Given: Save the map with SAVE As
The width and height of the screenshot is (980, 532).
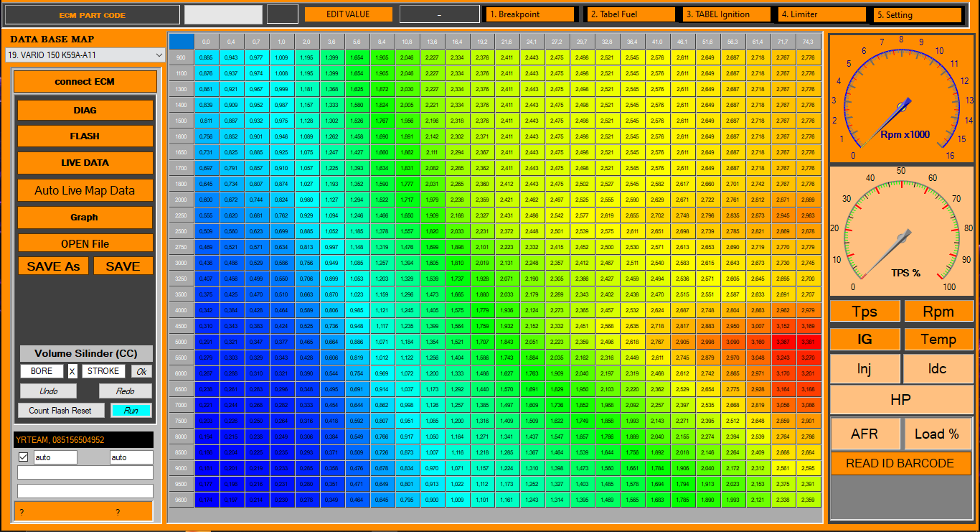Looking at the screenshot, I should [x=52, y=265].
